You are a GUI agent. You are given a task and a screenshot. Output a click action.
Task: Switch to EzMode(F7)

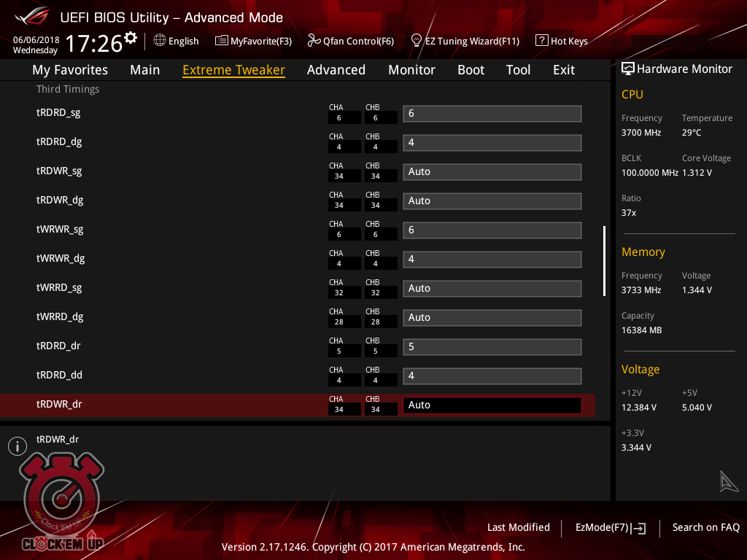pos(610,527)
